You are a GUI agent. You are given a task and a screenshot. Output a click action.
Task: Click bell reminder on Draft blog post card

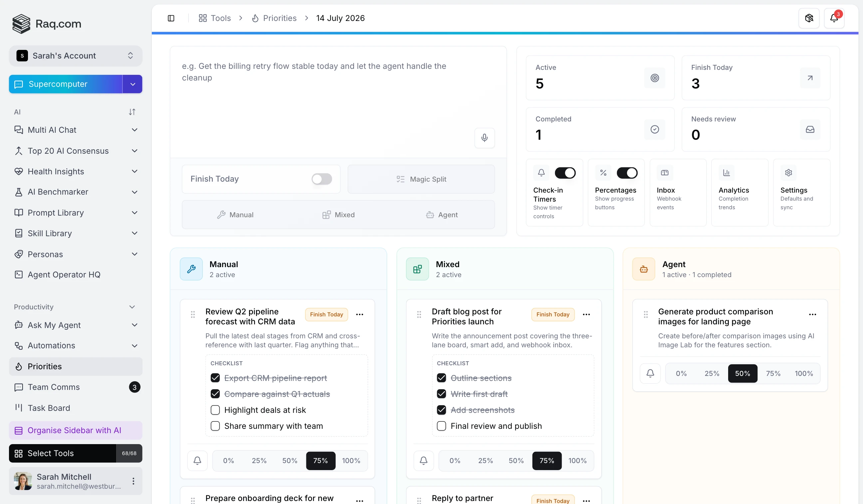pos(424,460)
